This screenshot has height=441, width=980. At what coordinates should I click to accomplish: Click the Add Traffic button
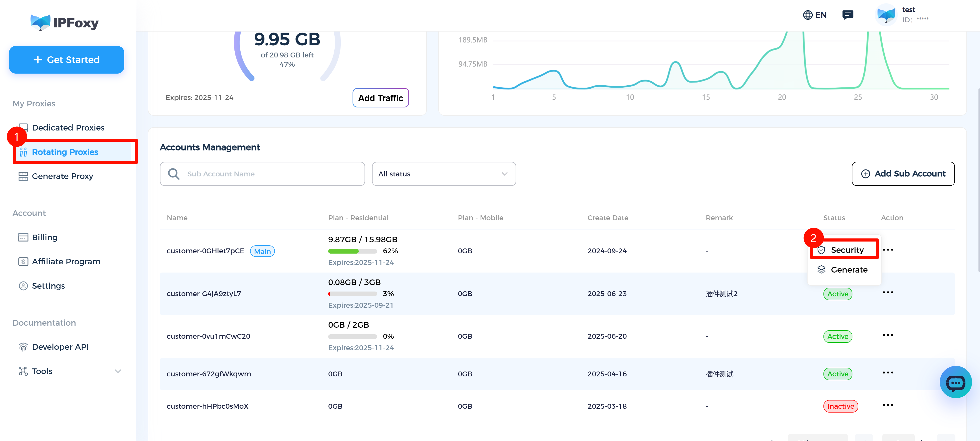pyautogui.click(x=380, y=98)
